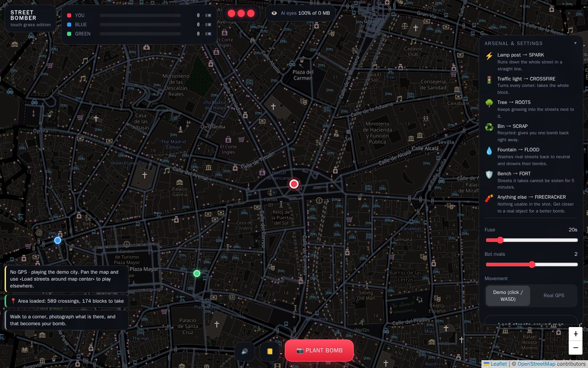Click the Walk to a corner hint
This screenshot has height=368, width=588.
(67, 320)
